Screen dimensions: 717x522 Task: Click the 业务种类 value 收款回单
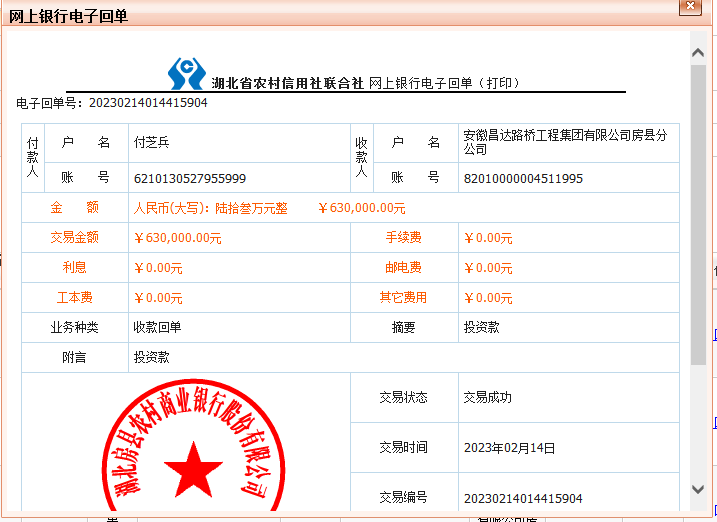[x=157, y=327]
